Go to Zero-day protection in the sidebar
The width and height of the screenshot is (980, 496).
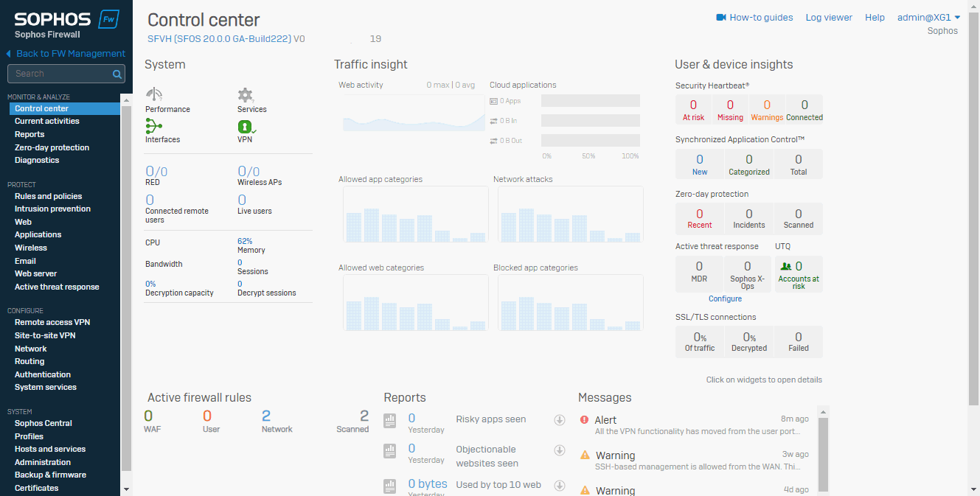click(x=52, y=148)
